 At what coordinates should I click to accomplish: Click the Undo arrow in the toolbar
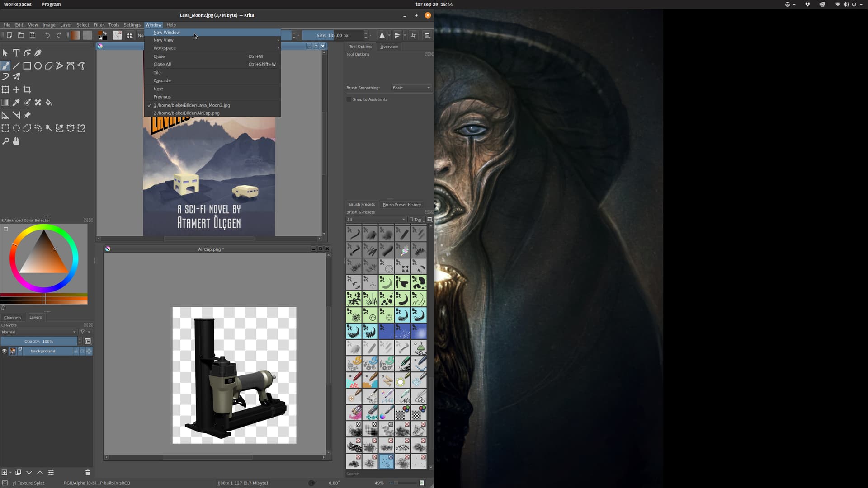47,35
